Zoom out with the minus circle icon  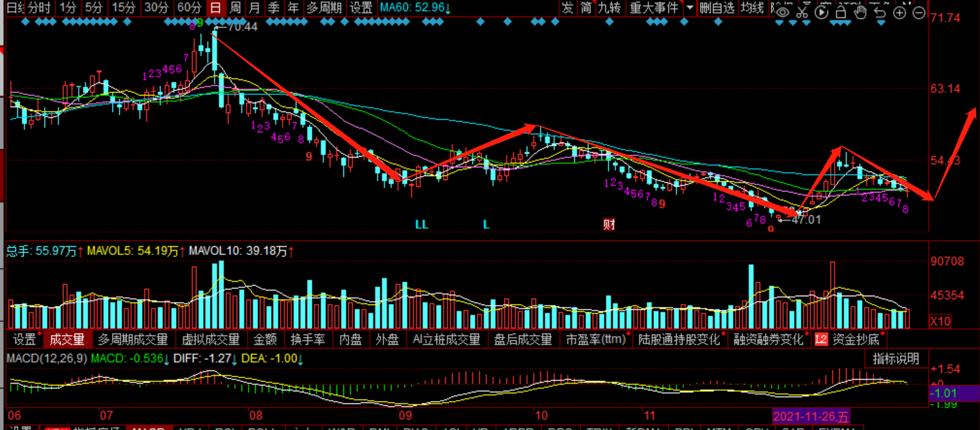[x=919, y=11]
